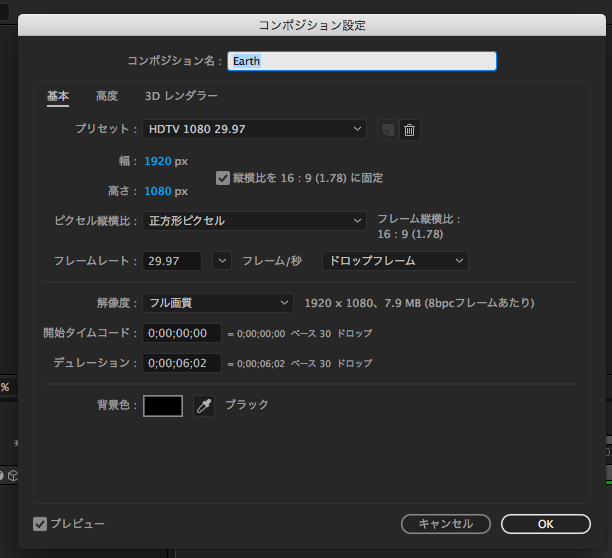This screenshot has height=558, width=612.
Task: Open the ドロップフレーム dropdown
Action: coord(395,261)
